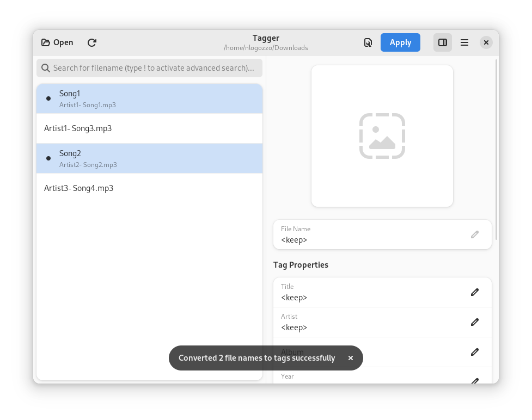Click the properties panel scrollbar

tap(497, 150)
